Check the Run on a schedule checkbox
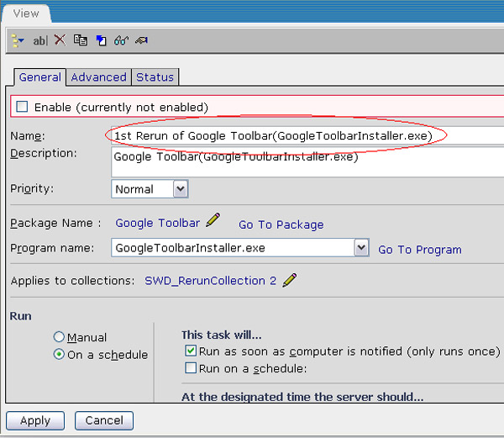The width and height of the screenshot is (504, 438). (191, 367)
